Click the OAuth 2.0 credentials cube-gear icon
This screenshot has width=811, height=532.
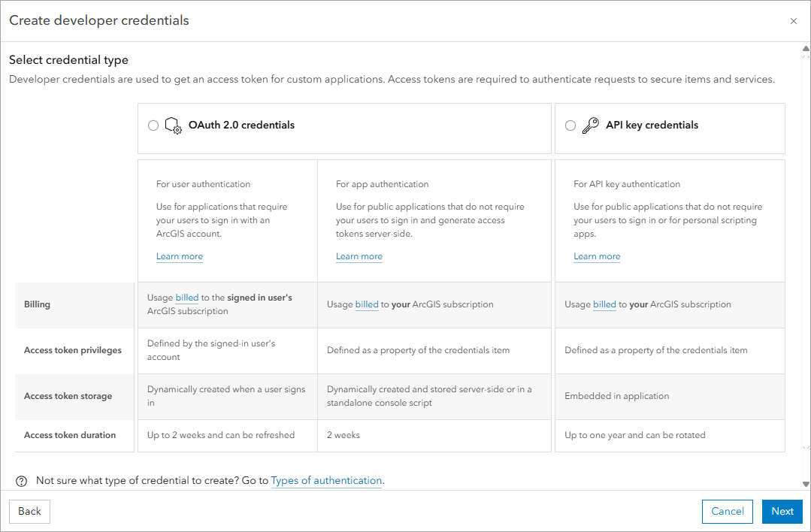pyautogui.click(x=173, y=125)
